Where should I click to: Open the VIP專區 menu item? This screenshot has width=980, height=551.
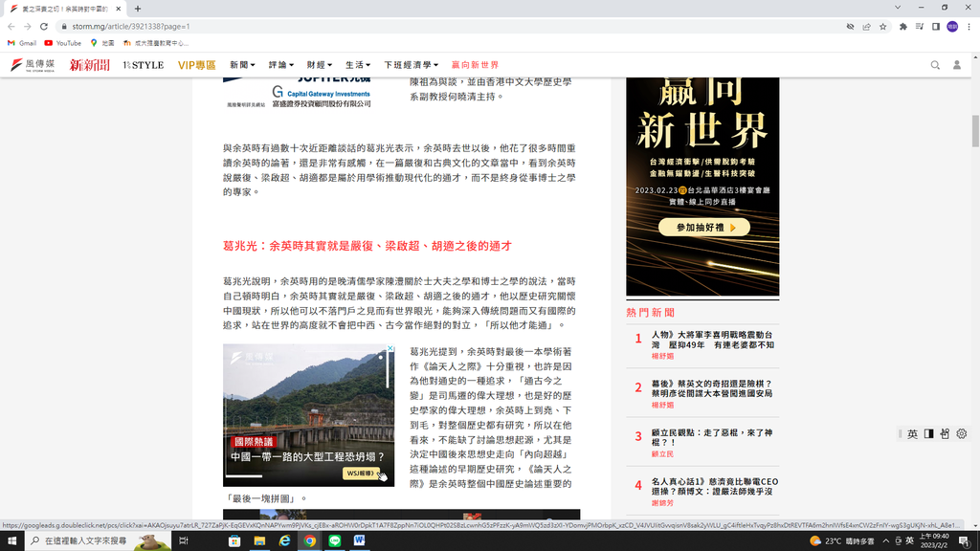(197, 65)
